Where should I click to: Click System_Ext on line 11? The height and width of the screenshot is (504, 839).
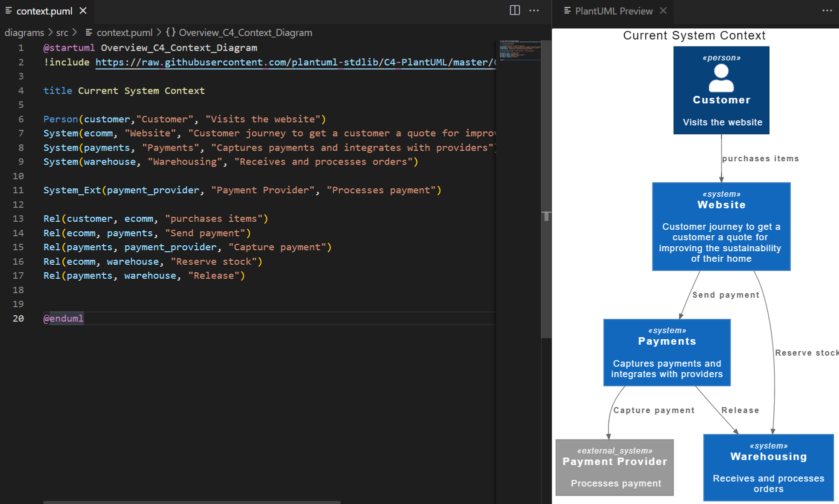click(x=72, y=190)
